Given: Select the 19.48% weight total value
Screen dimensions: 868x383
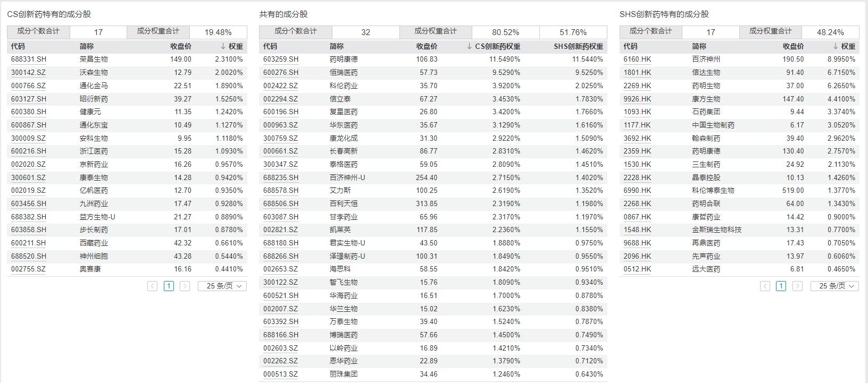Looking at the screenshot, I should (x=219, y=32).
